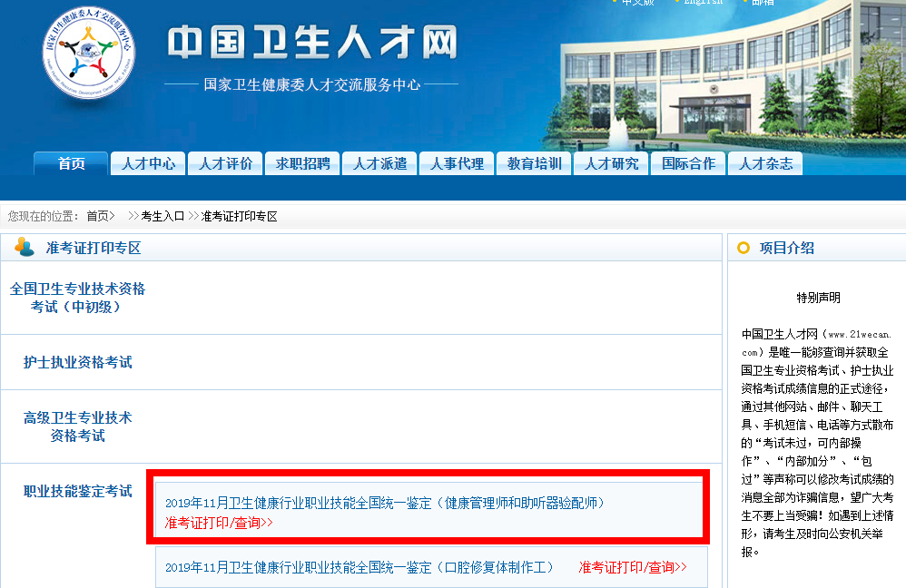The width and height of the screenshot is (906, 588).
Task: Go to the 求职招聘 tab
Action: click(302, 163)
